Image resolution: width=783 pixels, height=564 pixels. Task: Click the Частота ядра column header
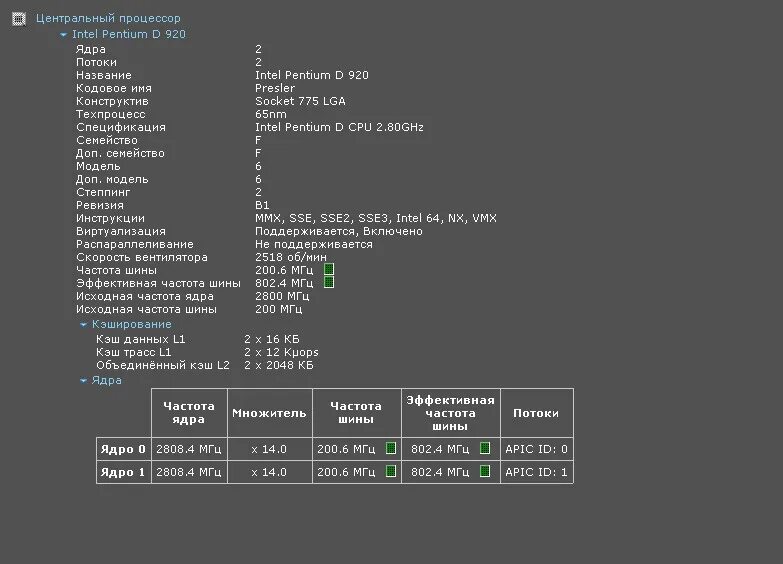189,413
